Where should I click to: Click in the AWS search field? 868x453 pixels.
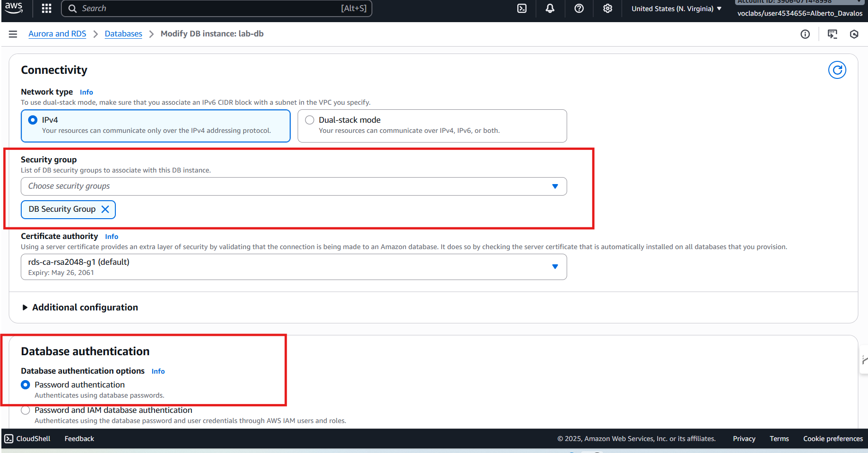point(208,8)
